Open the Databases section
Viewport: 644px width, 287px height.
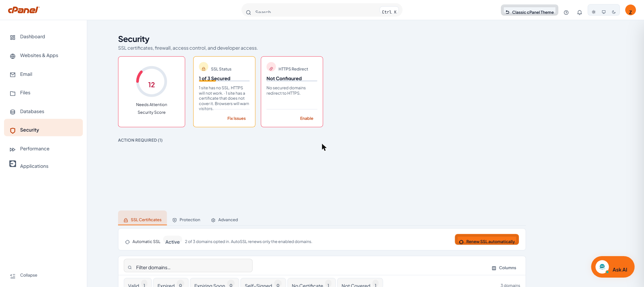tap(43, 112)
